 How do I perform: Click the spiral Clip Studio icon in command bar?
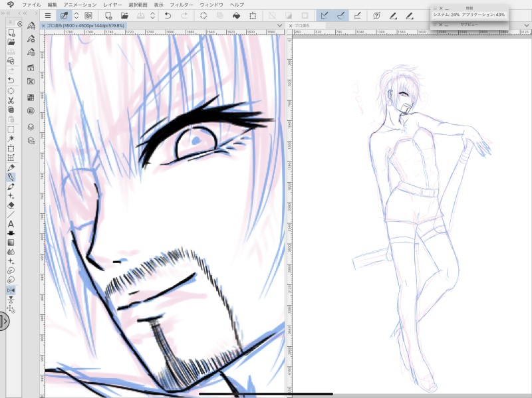click(x=88, y=15)
